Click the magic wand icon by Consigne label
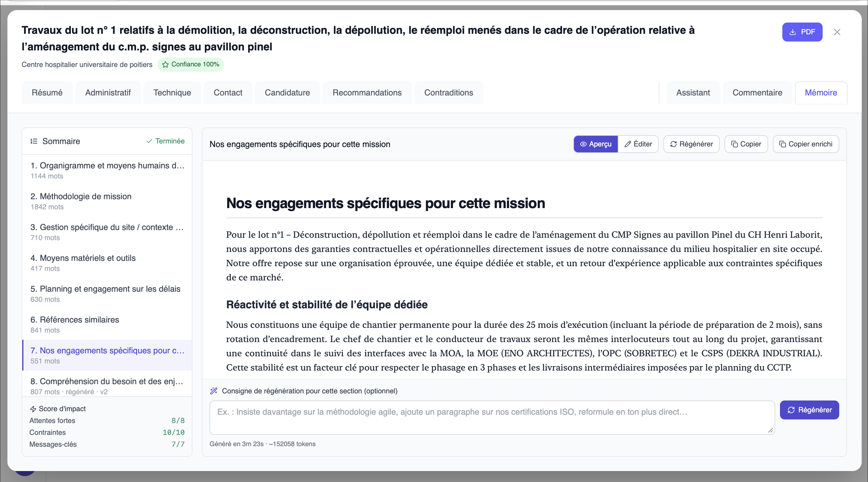This screenshot has width=868, height=482. tap(214, 391)
